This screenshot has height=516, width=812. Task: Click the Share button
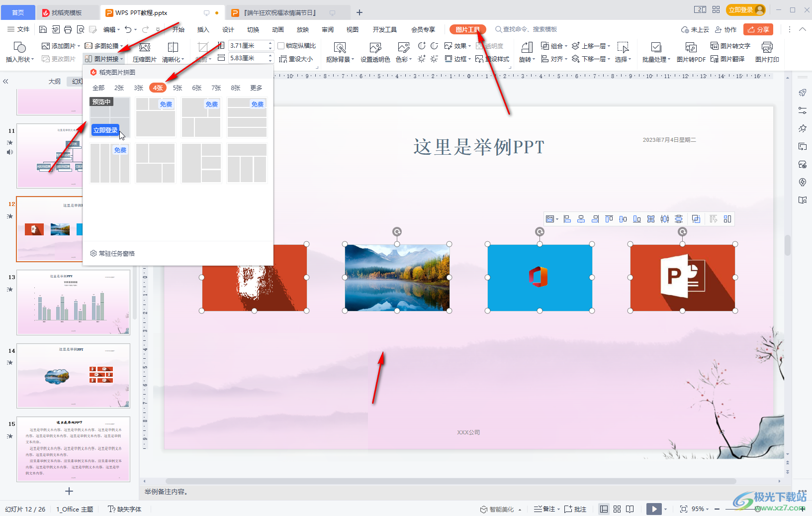click(758, 29)
